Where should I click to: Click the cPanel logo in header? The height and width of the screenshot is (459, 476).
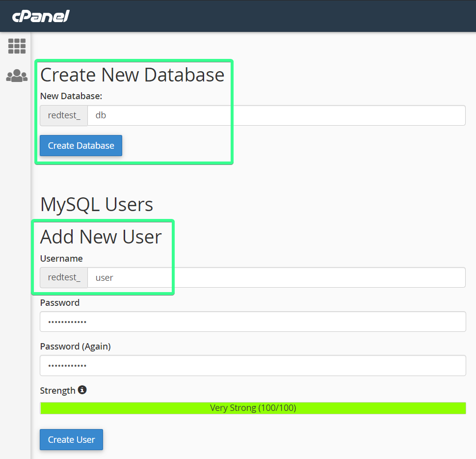coord(41,16)
